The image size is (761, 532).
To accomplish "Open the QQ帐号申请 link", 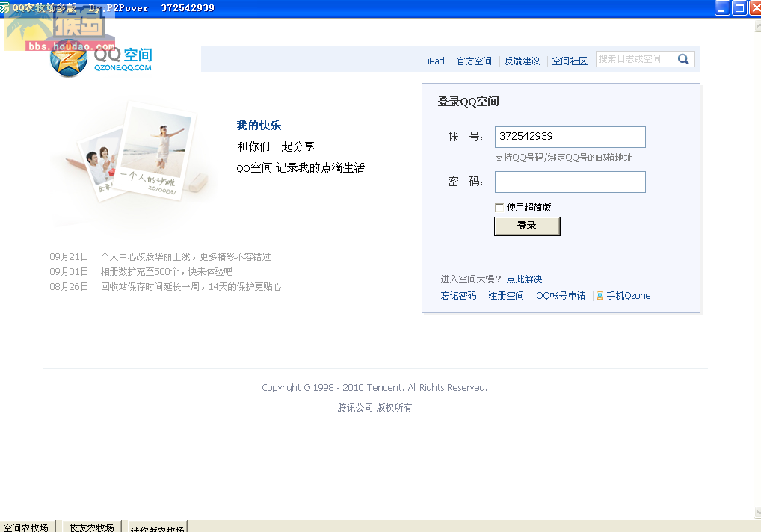I will pos(561,296).
